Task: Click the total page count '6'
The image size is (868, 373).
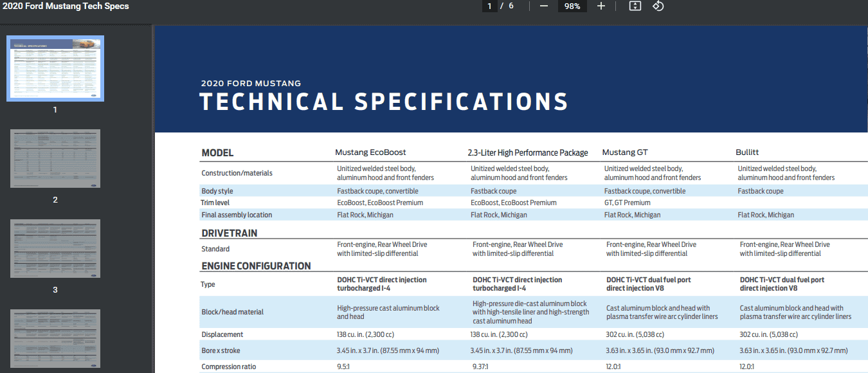Action: 511,6
